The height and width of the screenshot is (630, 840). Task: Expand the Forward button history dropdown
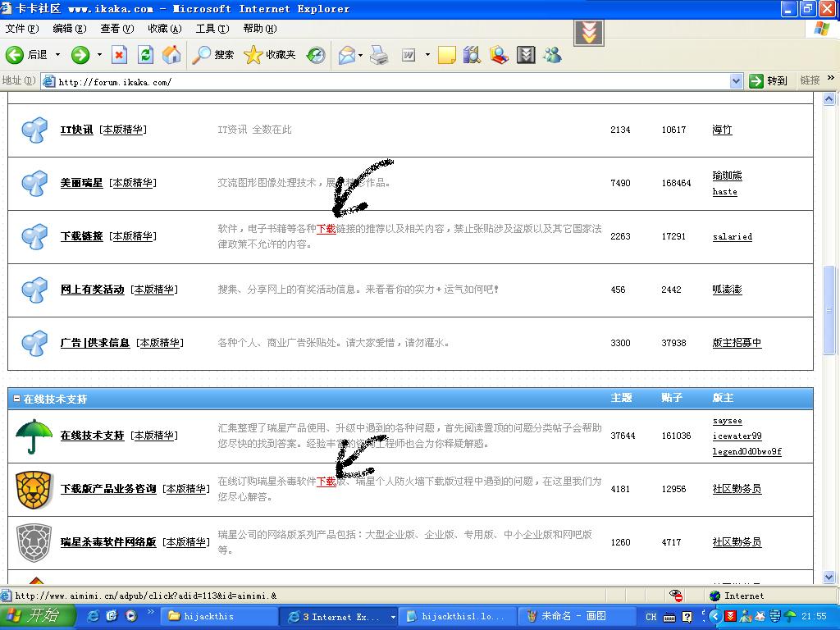click(99, 55)
